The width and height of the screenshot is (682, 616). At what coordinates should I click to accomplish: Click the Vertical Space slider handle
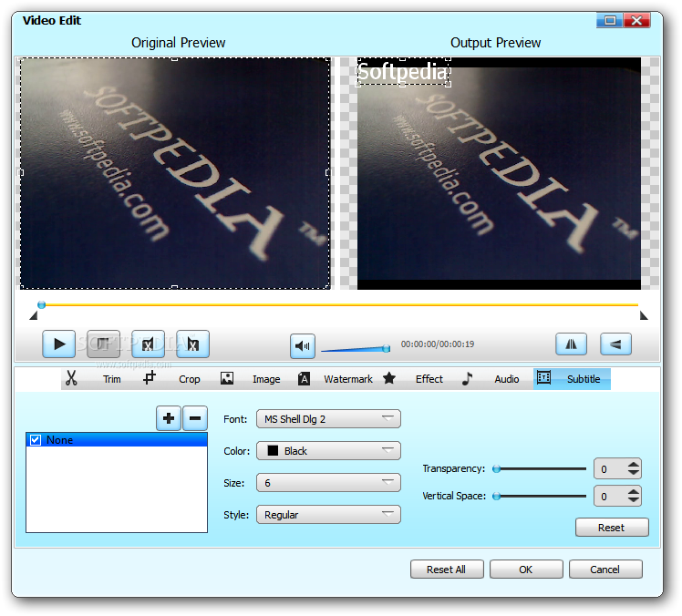coord(496,496)
